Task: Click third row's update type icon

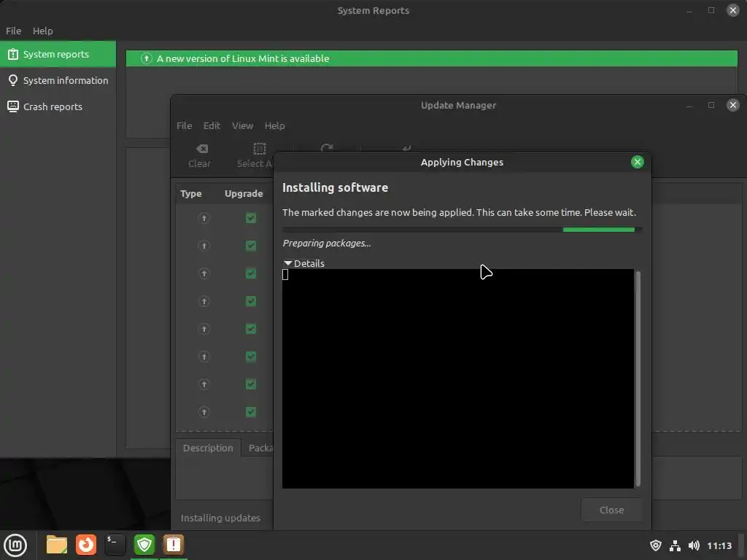Action: (x=204, y=273)
